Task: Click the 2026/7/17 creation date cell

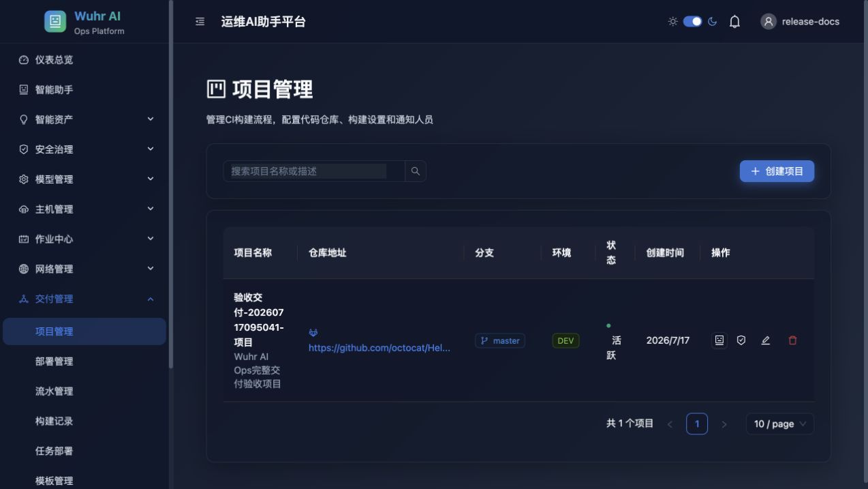Action: tap(668, 340)
